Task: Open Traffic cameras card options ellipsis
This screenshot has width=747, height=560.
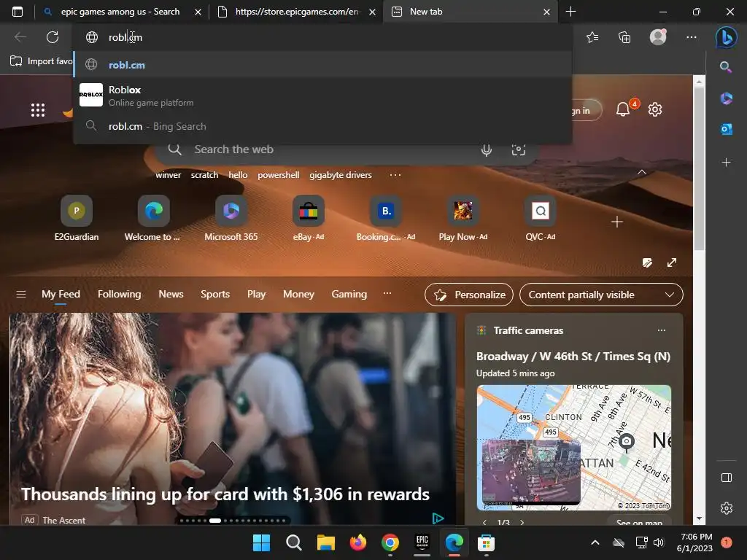Action: coord(661,330)
